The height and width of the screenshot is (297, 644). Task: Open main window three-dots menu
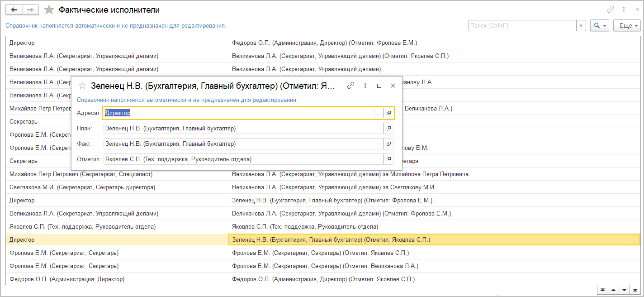point(624,10)
